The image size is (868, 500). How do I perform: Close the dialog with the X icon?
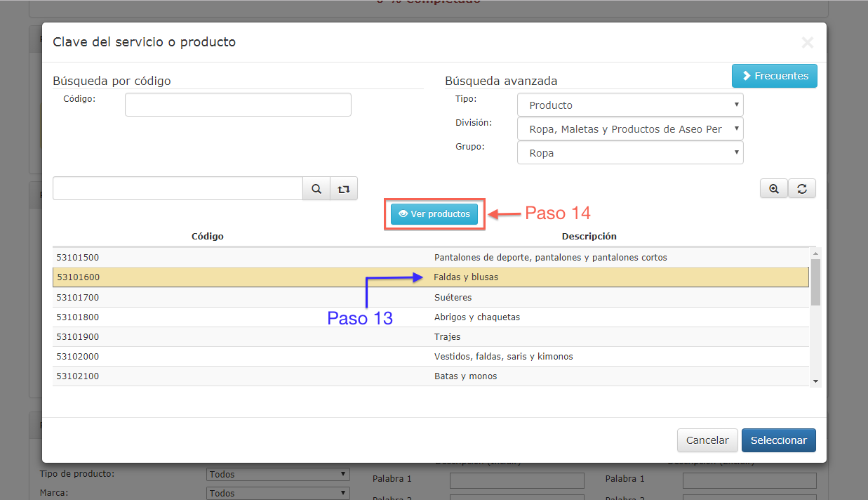pyautogui.click(x=807, y=43)
